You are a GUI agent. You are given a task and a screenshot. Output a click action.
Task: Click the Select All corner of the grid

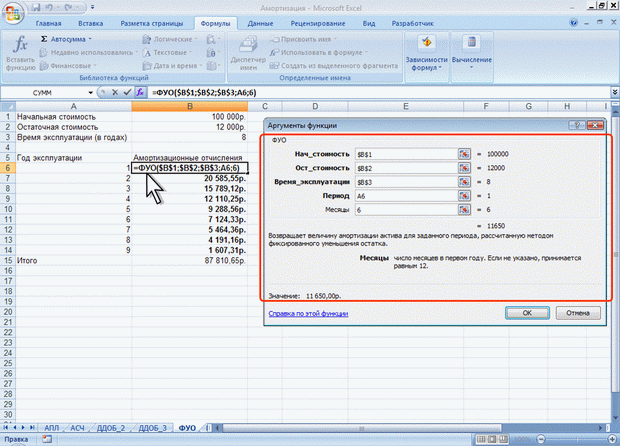8,106
